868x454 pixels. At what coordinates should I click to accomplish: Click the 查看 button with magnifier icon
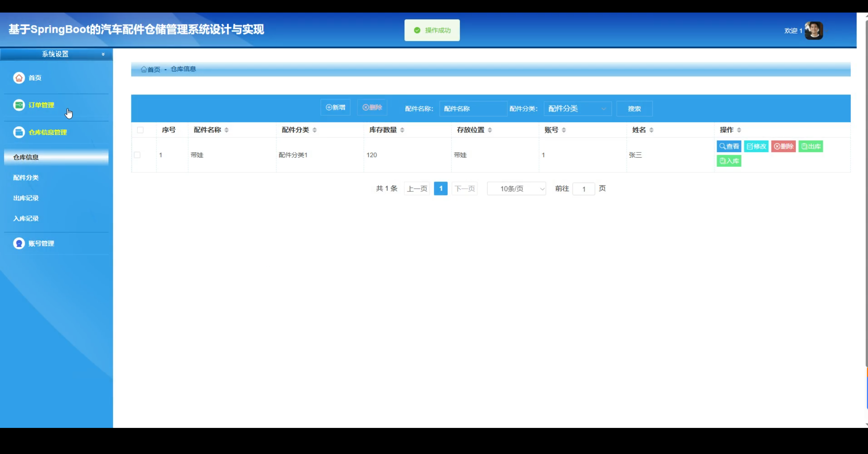tap(729, 146)
